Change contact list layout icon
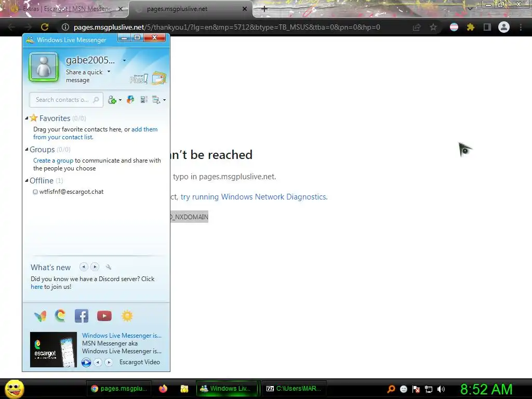The height and width of the screenshot is (399, 532). [144, 100]
